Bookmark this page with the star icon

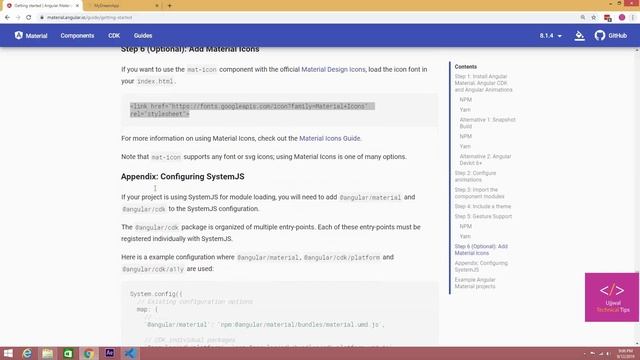click(x=594, y=18)
